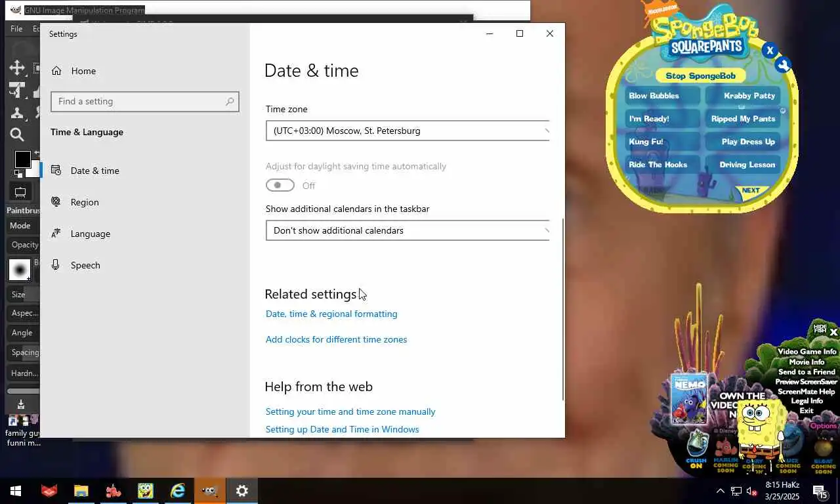The height and width of the screenshot is (504, 840).
Task: Select the GIMP Zoom magnifier tool
Action: (17, 135)
